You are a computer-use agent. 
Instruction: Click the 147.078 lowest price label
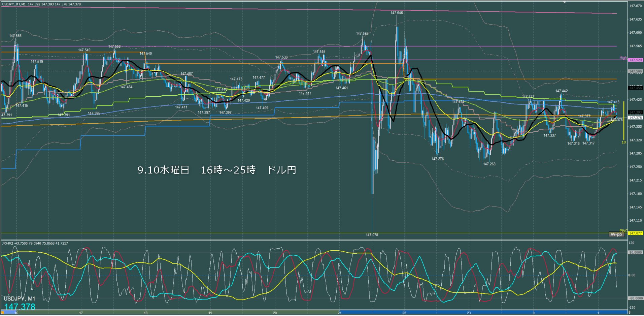point(372,235)
